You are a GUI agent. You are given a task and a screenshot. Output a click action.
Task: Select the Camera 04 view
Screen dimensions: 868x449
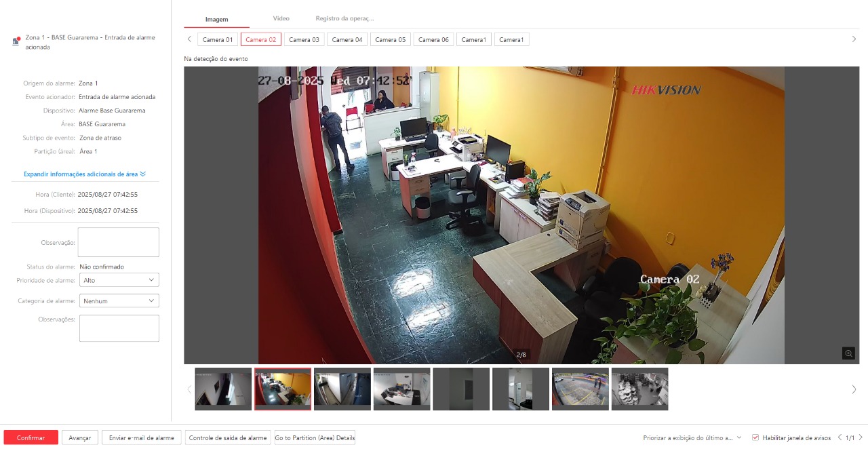(347, 39)
